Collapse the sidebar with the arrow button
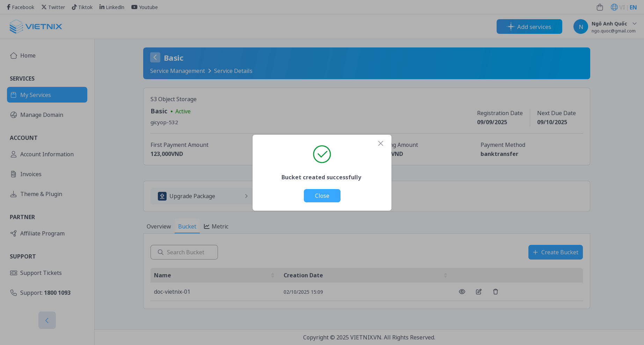The image size is (644, 345). pos(47,320)
